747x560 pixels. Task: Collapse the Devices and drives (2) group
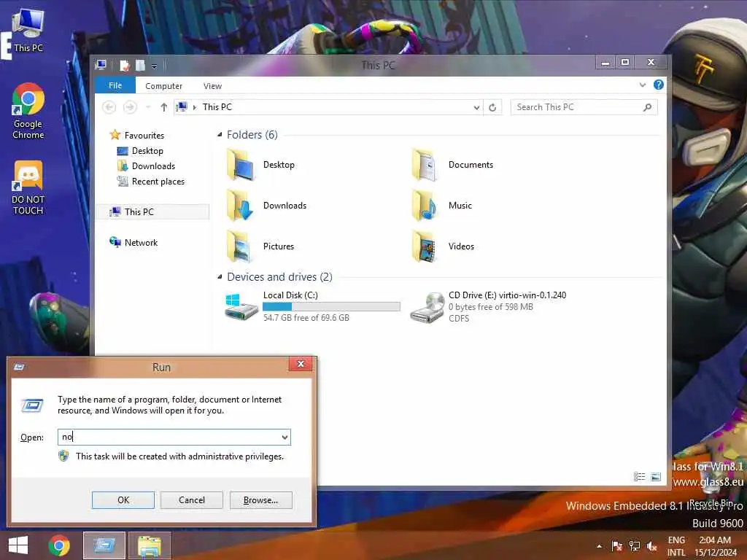(219, 276)
